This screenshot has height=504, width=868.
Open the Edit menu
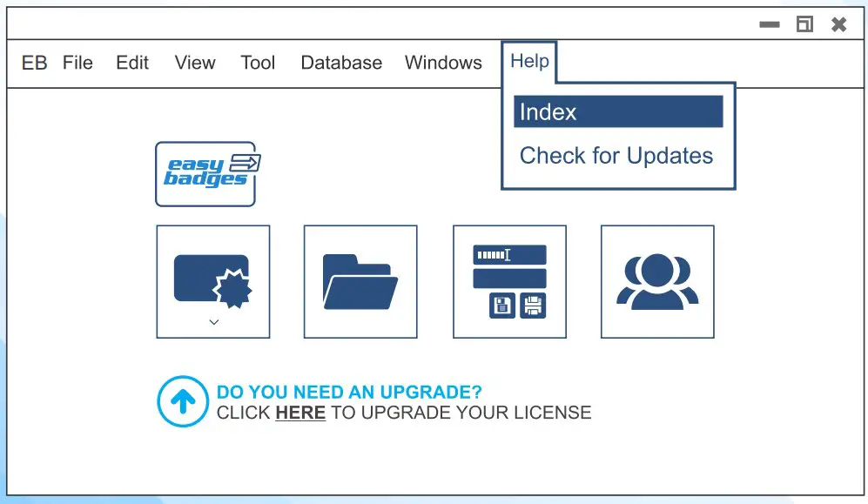[x=131, y=63]
